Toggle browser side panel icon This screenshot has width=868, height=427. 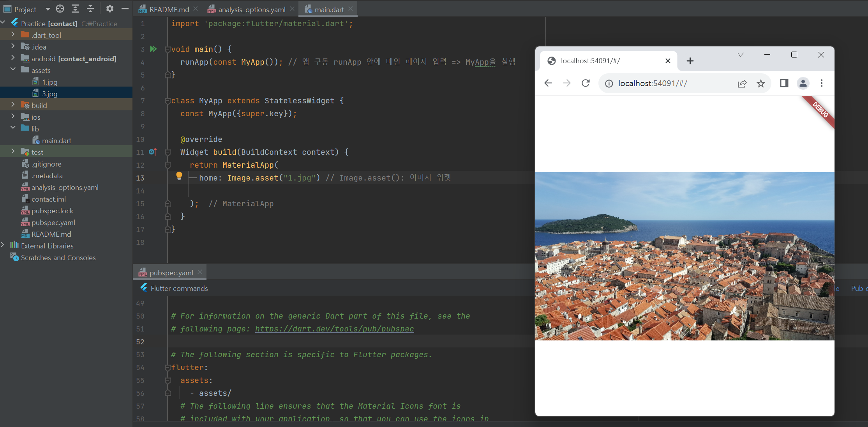[784, 83]
